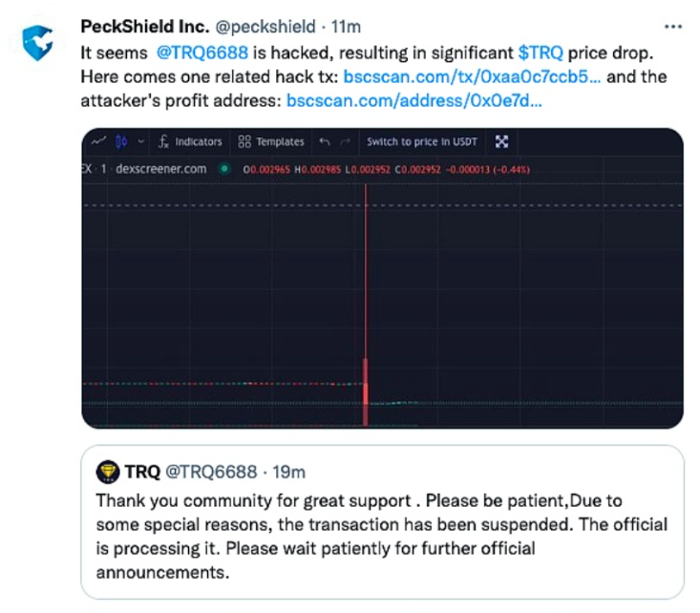Screen dimensions: 700x613
Task: Open the Templates dropdown
Action: coord(280,141)
